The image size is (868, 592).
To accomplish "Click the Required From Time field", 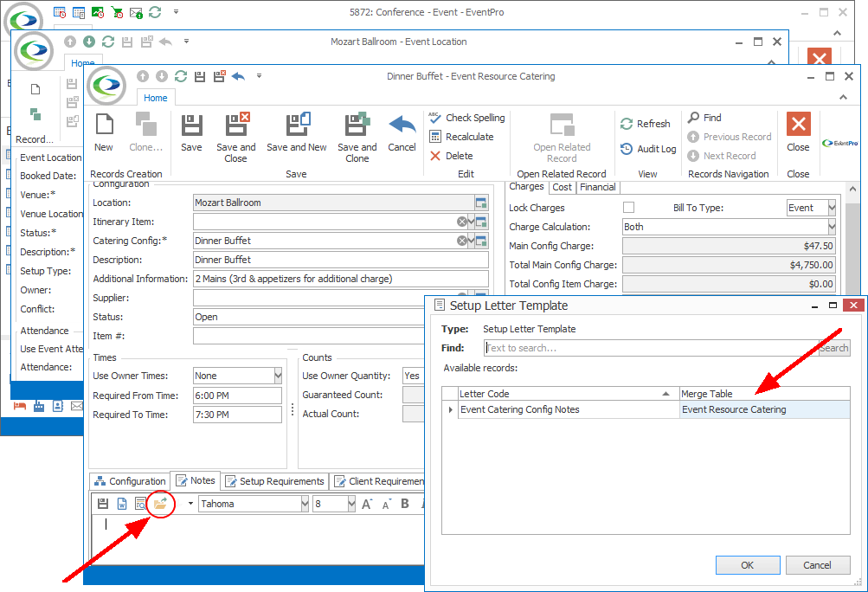I will coord(237,396).
